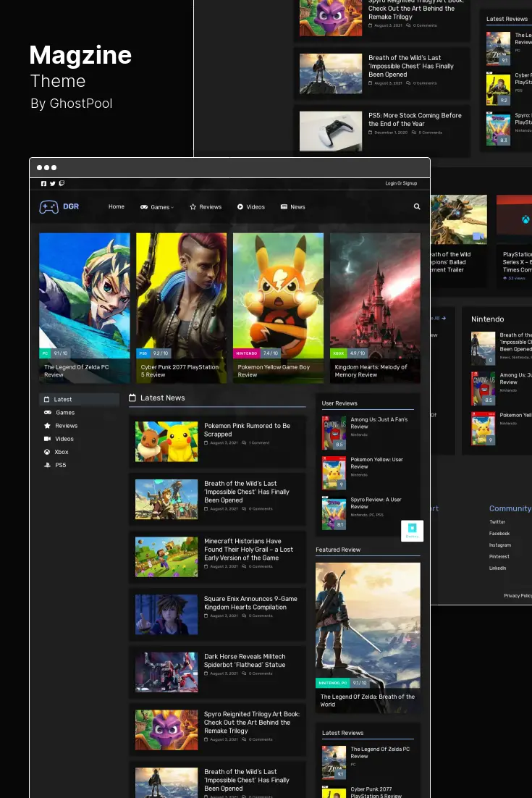Select Latest in the left sidebar
This screenshot has height=798, width=532.
tap(80, 400)
